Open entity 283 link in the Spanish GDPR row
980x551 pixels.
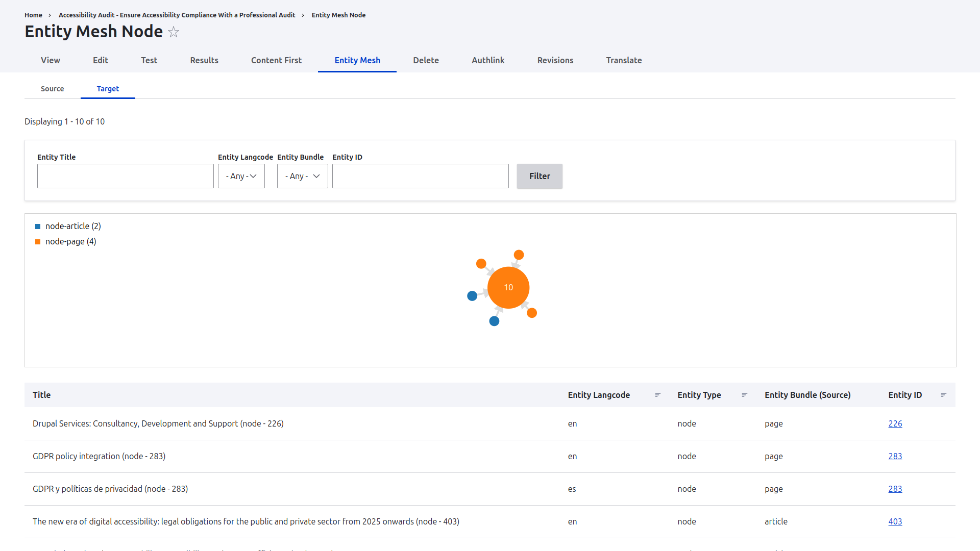(895, 489)
